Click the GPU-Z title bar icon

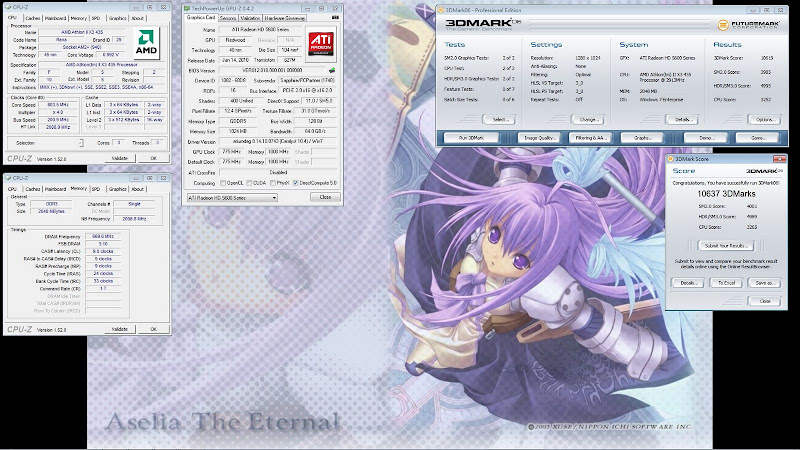coord(187,9)
